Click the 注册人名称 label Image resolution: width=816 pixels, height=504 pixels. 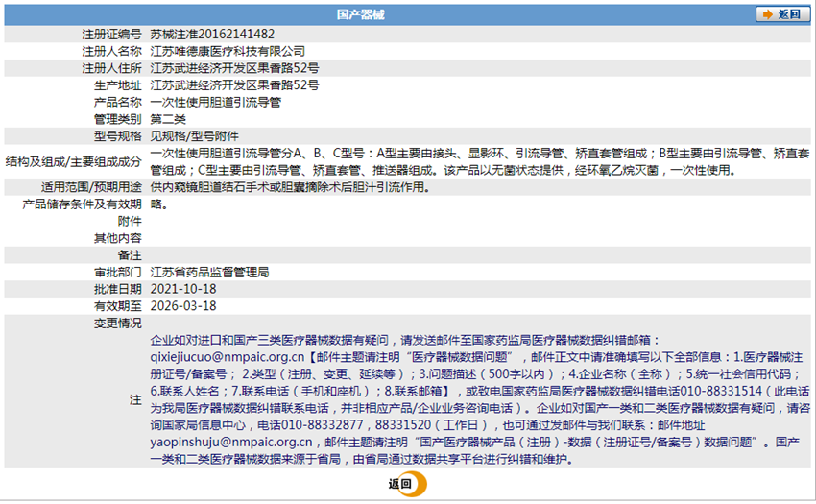[111, 51]
